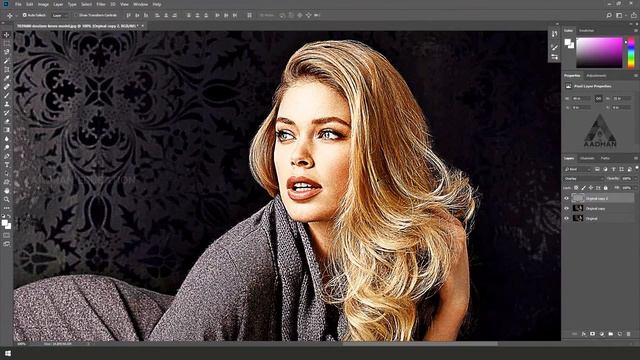Toggle lock image pixels brush icon
This screenshot has height=360, width=640.
[583, 188]
